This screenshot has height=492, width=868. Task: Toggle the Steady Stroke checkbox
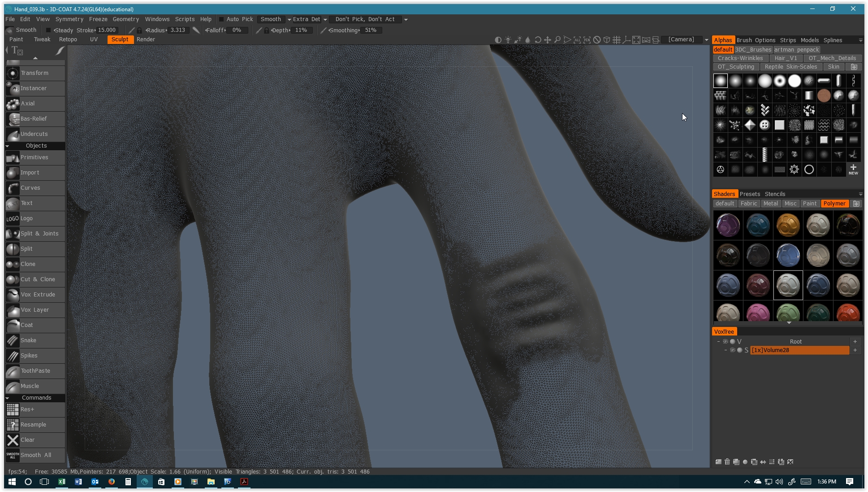coord(49,30)
